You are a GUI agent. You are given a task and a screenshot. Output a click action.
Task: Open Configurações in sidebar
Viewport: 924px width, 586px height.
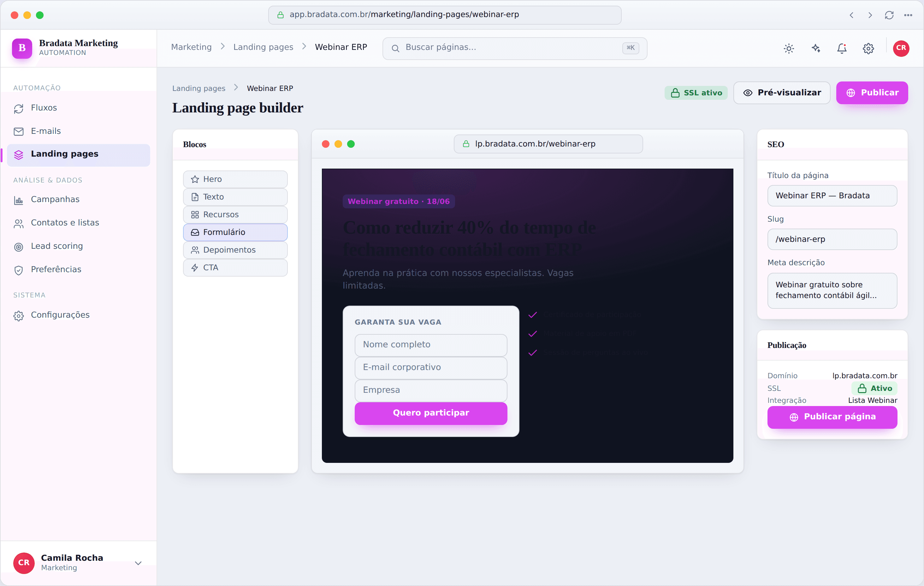78,315
